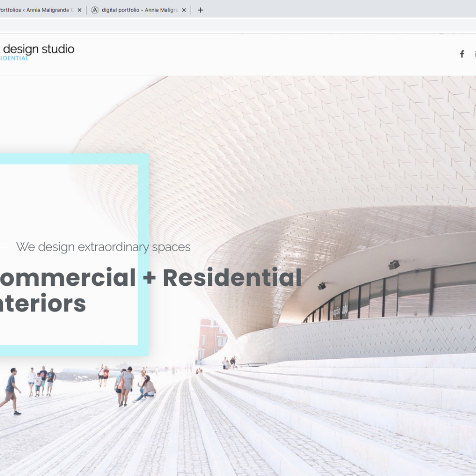Click the favicon on the digital portfolio tab
This screenshot has width=476, height=476.
coord(96,10)
